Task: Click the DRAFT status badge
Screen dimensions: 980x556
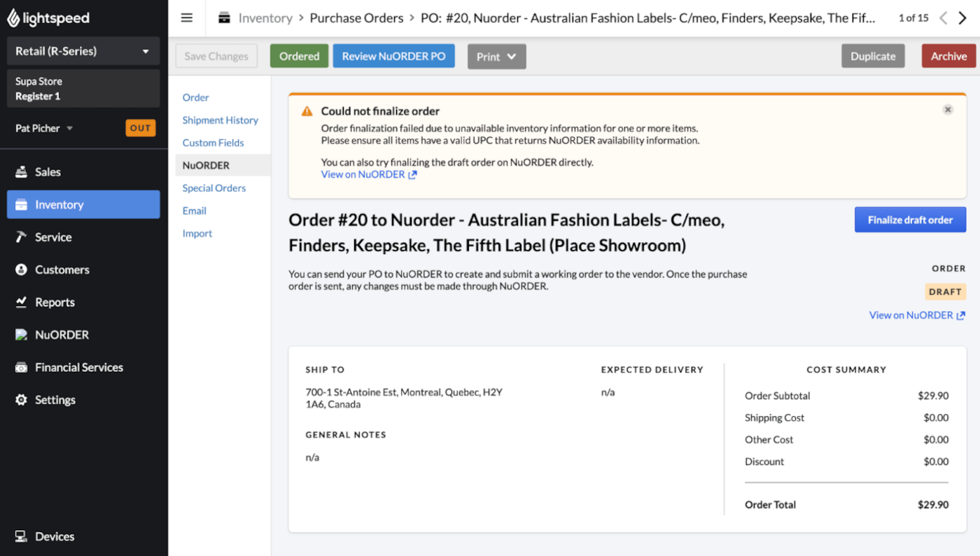Action: (945, 291)
